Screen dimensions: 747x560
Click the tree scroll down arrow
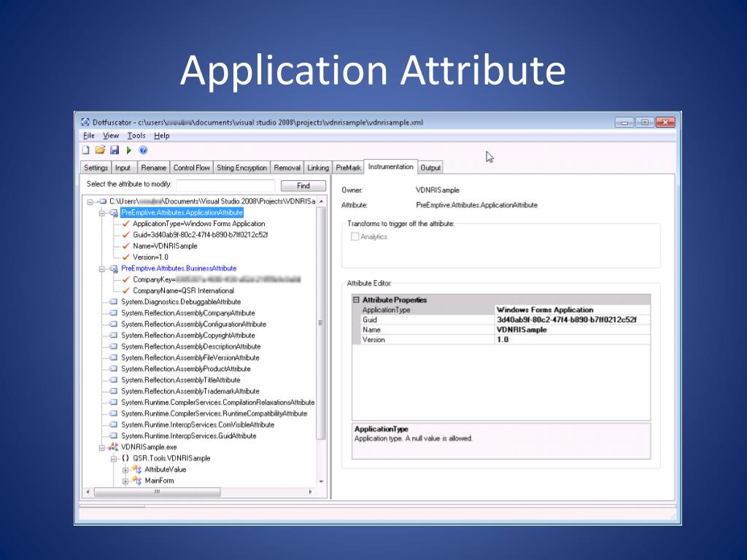(x=321, y=481)
